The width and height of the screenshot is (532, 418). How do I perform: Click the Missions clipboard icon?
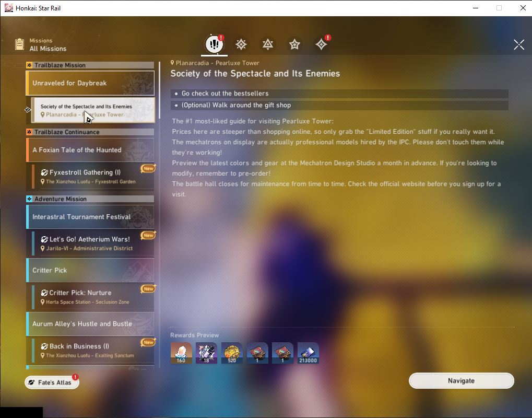20,44
